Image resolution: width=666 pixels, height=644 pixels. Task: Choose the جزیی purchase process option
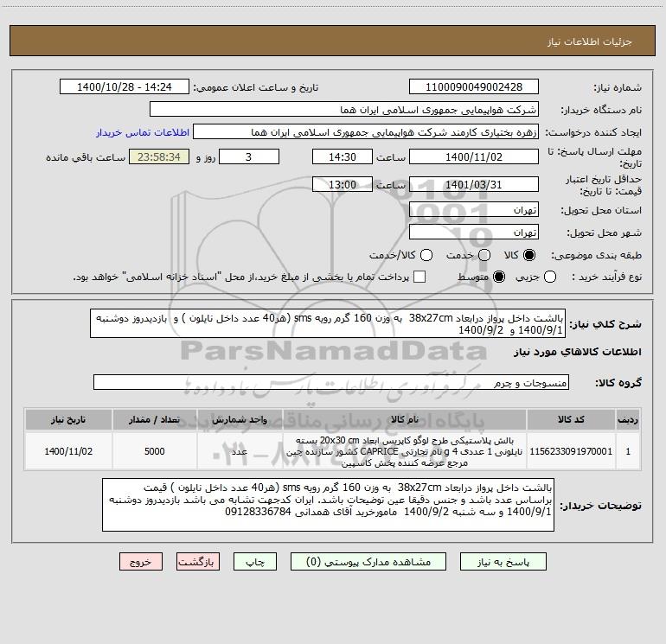click(550, 277)
